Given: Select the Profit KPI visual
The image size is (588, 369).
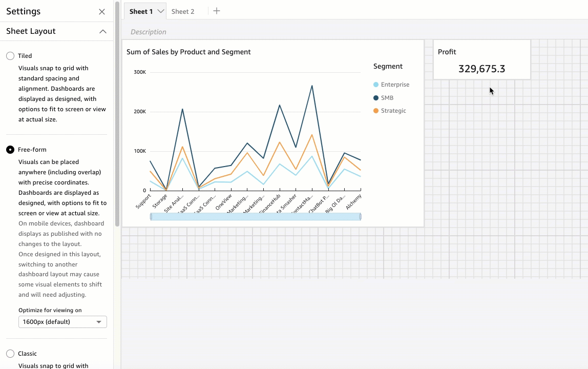Looking at the screenshot, I should pyautogui.click(x=481, y=60).
